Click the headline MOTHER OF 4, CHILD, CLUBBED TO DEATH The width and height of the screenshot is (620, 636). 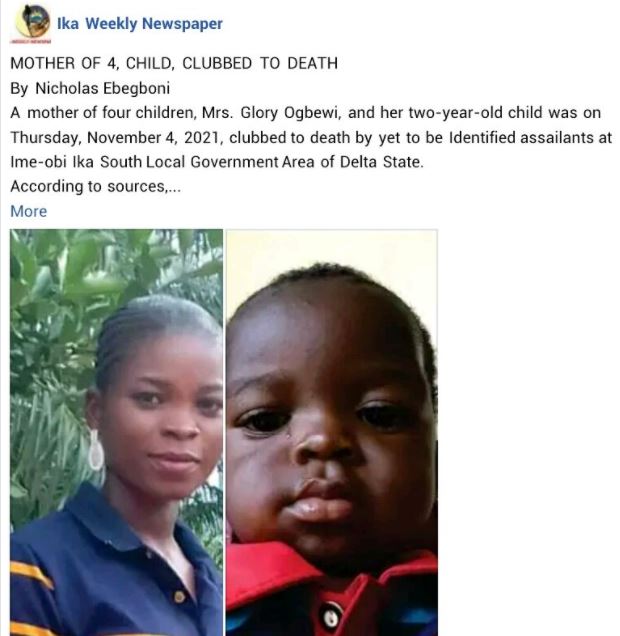pyautogui.click(x=174, y=64)
